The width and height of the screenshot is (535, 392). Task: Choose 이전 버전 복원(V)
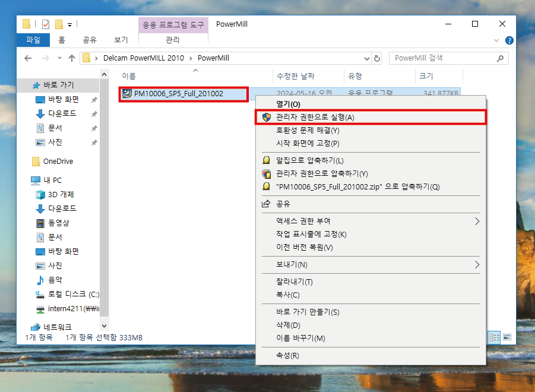coord(371,247)
